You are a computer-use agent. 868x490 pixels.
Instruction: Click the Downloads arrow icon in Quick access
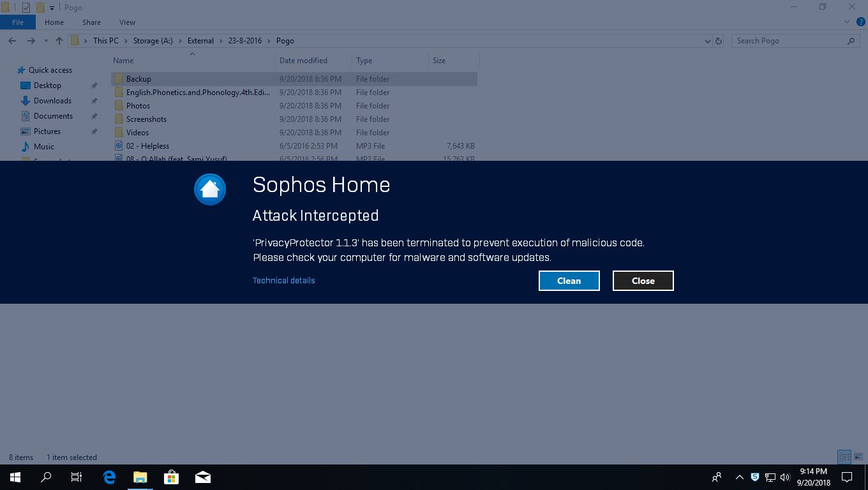tap(26, 101)
